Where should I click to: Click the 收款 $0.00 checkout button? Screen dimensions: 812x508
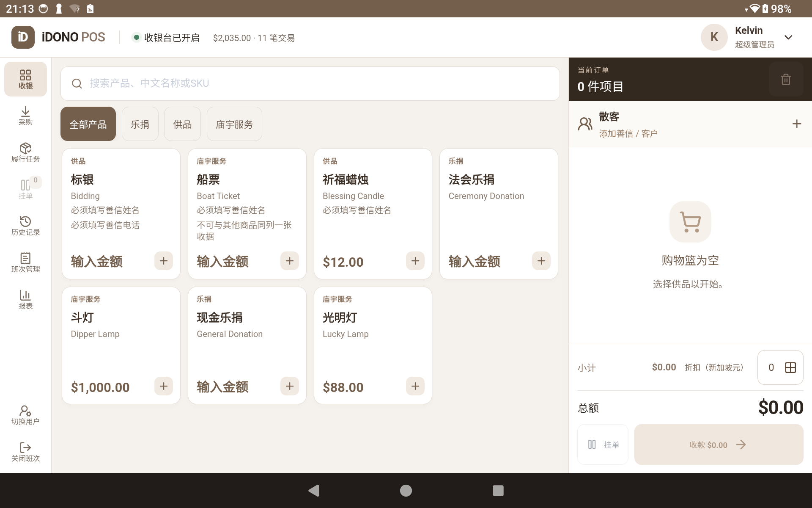click(x=719, y=444)
